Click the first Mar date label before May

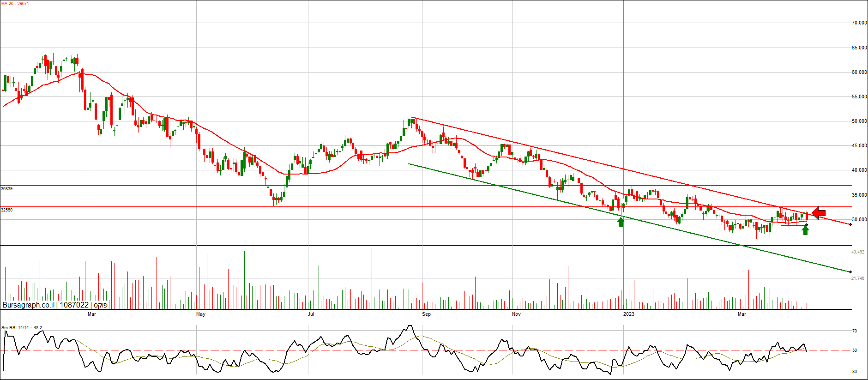[x=92, y=314]
